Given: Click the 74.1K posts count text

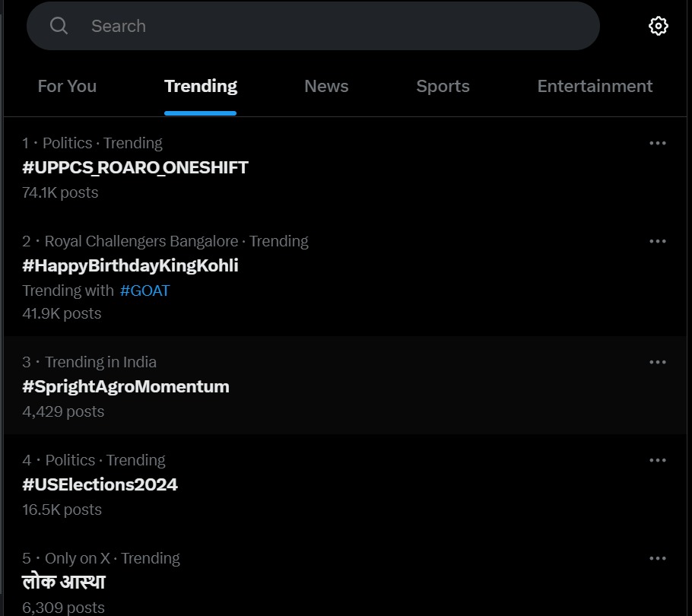Looking at the screenshot, I should 60,193.
